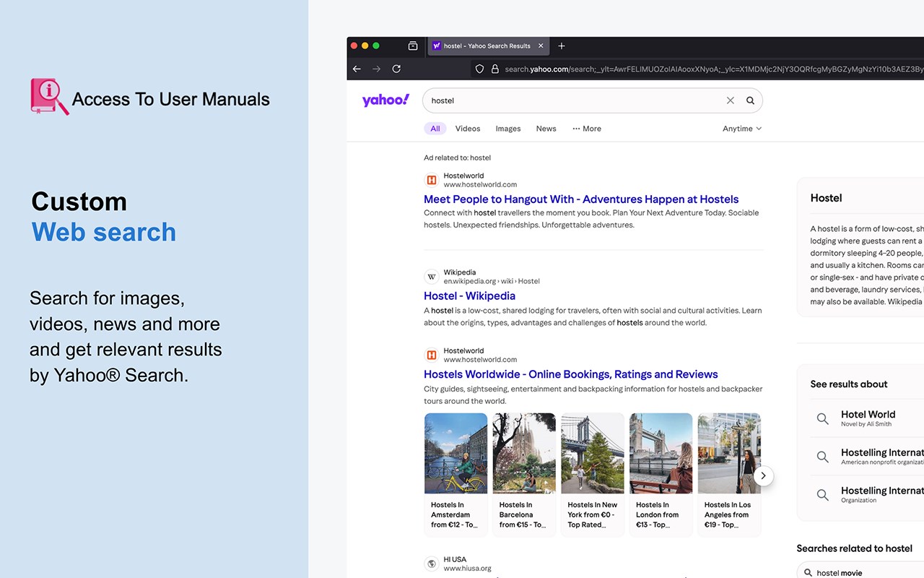
Task: Click the HI USA site name
Action: (455, 559)
